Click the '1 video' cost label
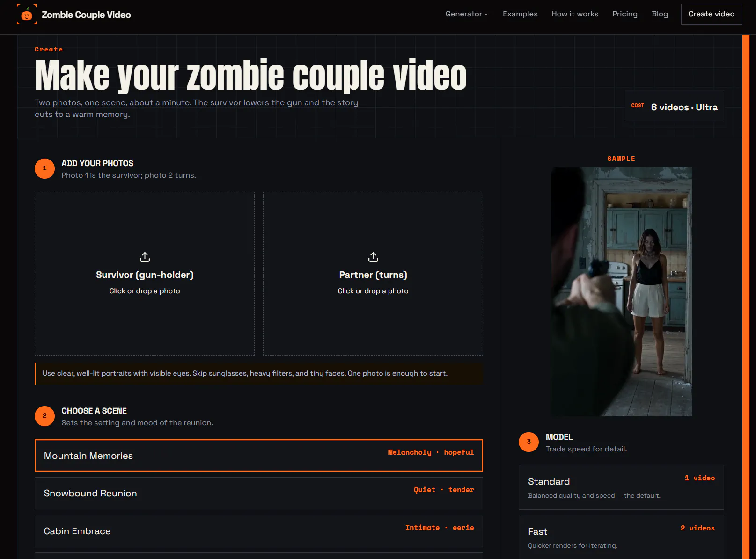The height and width of the screenshot is (559, 756). [700, 478]
